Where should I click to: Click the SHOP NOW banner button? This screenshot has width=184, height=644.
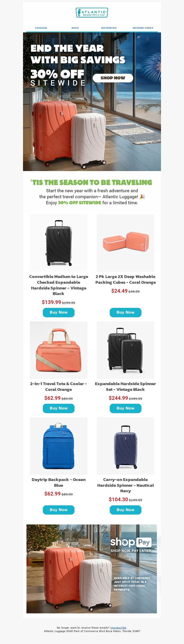113,78
